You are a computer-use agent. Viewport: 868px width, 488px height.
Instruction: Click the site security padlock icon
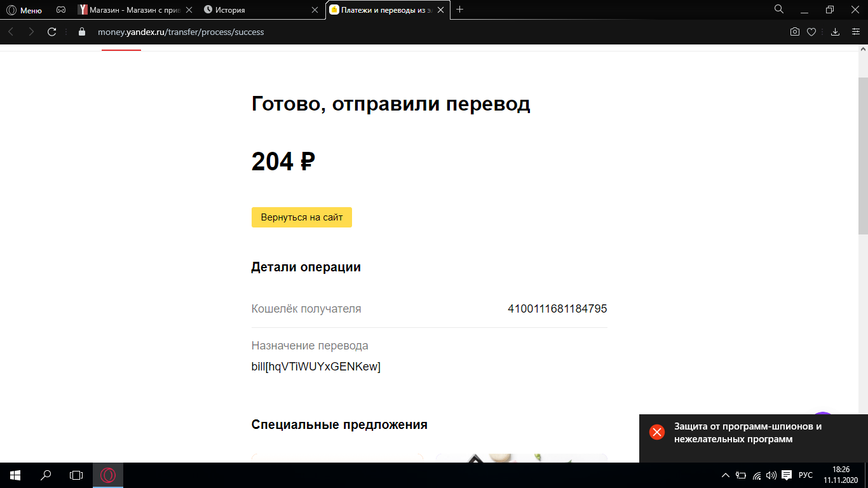81,32
